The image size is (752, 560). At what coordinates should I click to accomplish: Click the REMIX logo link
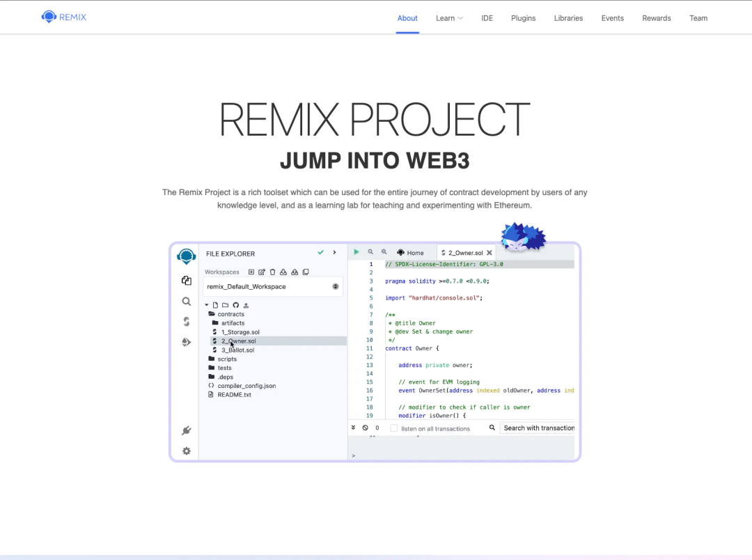click(x=64, y=17)
